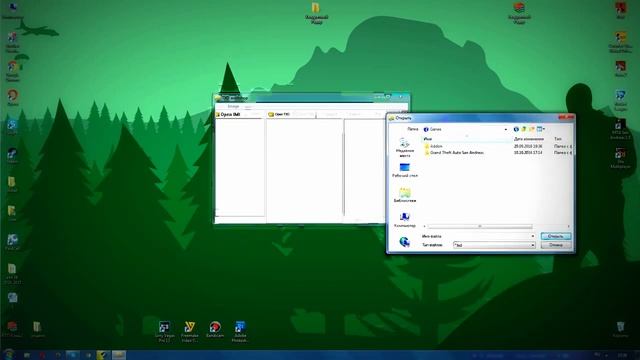Open the view menu icon in the dialog

click(x=540, y=129)
